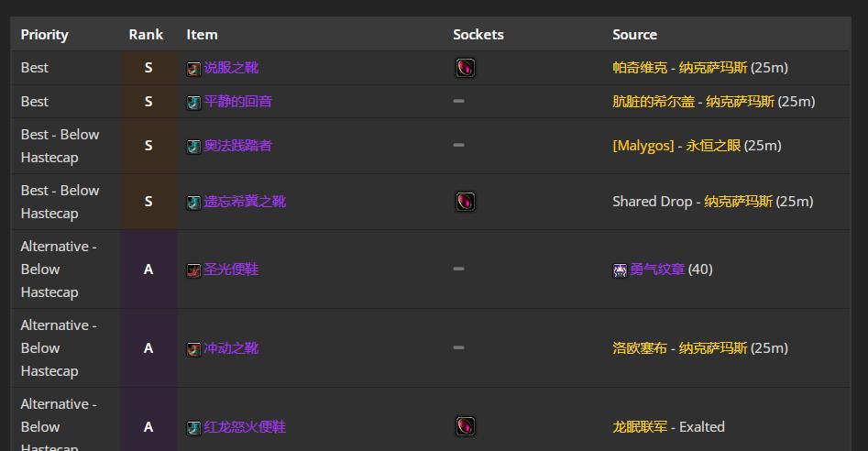
Task: Open the 平静的回音 item link
Action: (237, 101)
